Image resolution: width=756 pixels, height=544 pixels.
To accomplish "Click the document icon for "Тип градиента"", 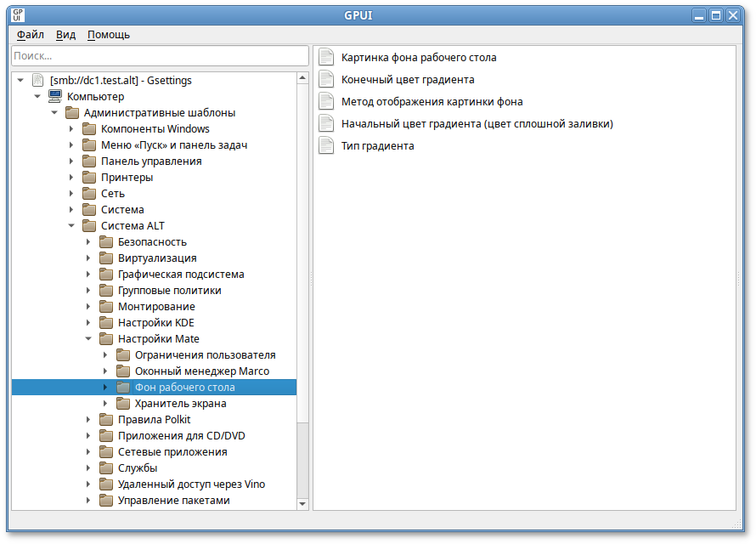I will click(x=325, y=145).
